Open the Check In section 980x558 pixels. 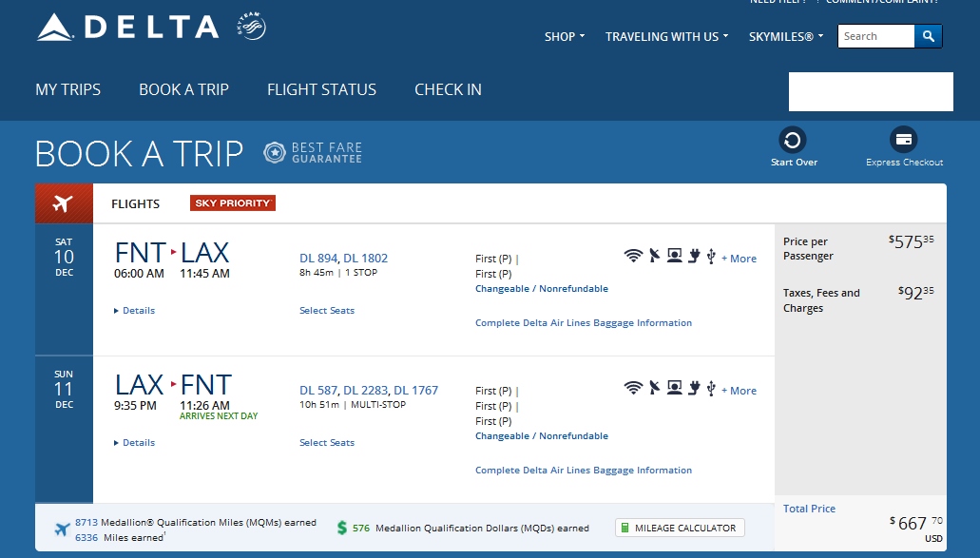point(448,89)
